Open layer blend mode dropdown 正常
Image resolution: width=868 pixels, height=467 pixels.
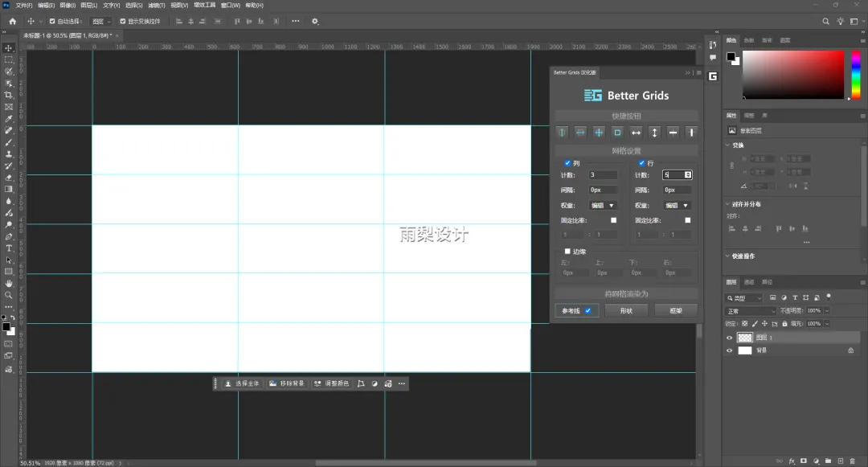(x=750, y=311)
